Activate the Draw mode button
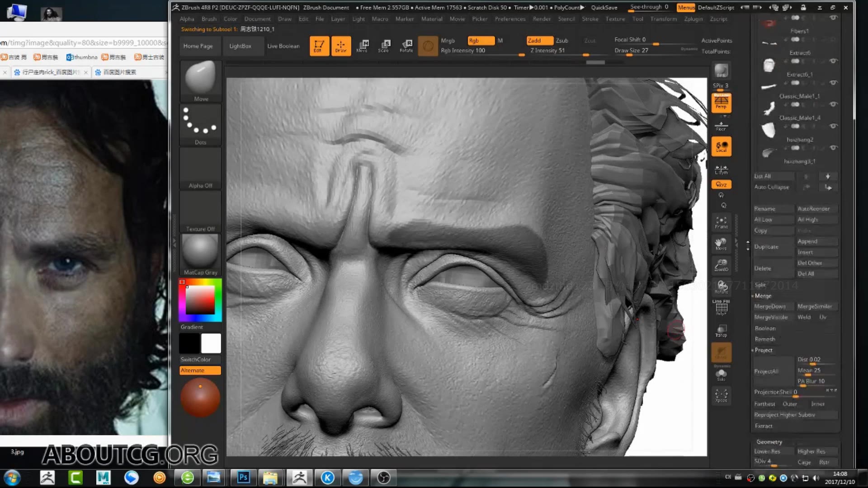 pos(341,46)
